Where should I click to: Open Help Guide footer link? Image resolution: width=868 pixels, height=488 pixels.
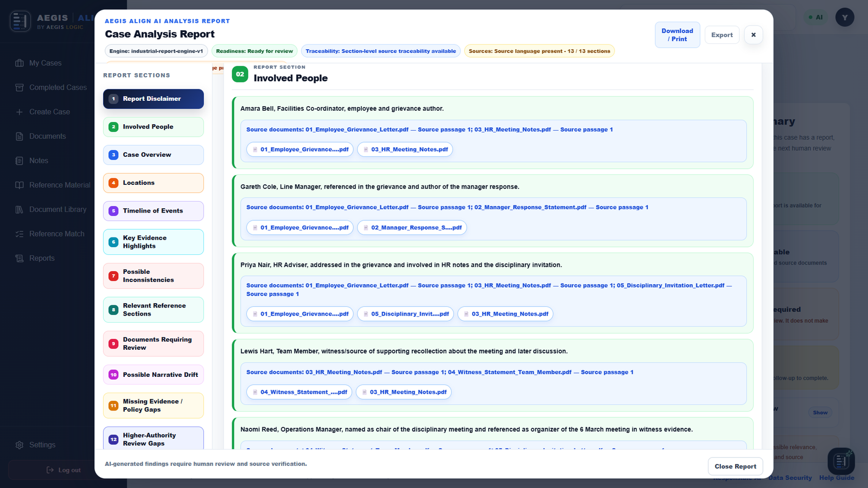coord(837,478)
